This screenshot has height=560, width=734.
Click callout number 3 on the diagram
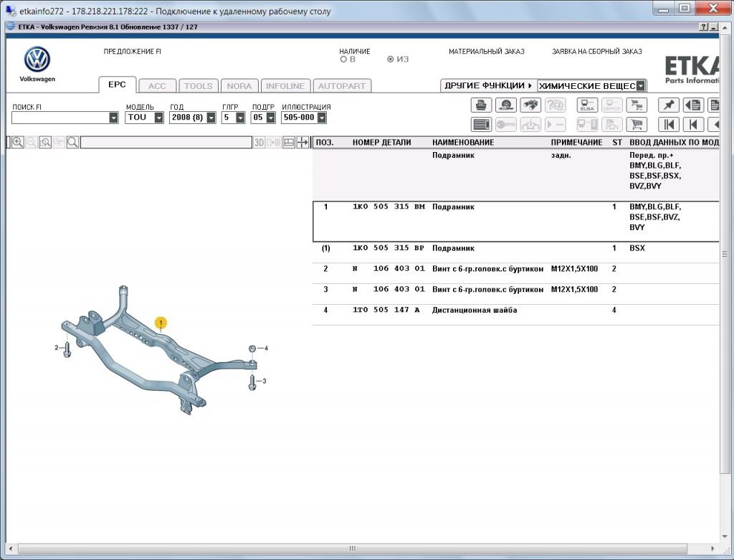pyautogui.click(x=264, y=381)
